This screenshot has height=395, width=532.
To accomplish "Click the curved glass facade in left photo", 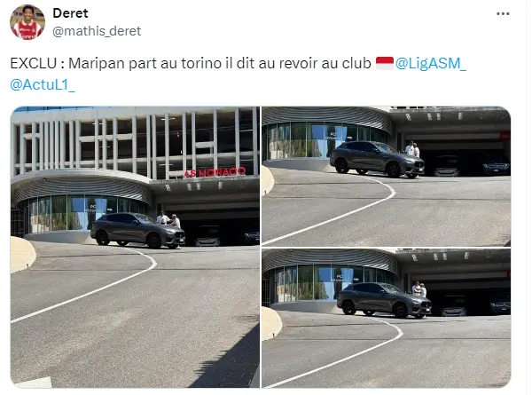I will (82, 212).
